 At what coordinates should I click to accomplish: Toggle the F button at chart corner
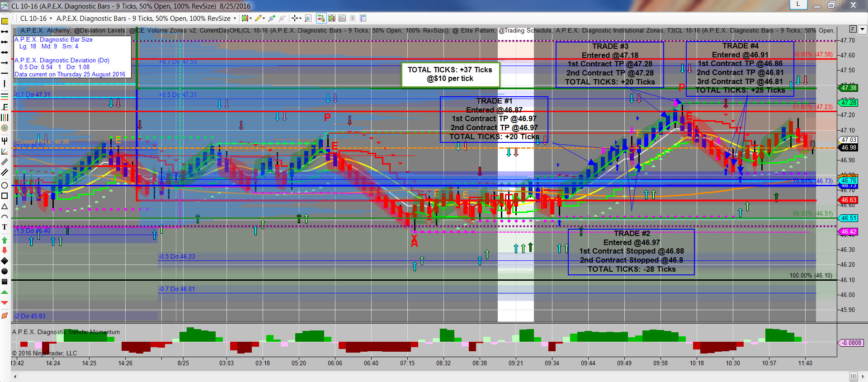(x=853, y=29)
